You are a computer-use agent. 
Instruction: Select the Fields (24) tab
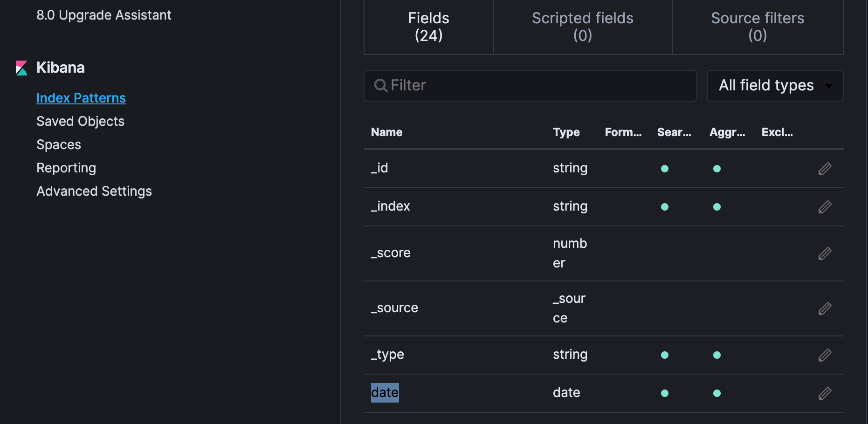pyautogui.click(x=428, y=27)
